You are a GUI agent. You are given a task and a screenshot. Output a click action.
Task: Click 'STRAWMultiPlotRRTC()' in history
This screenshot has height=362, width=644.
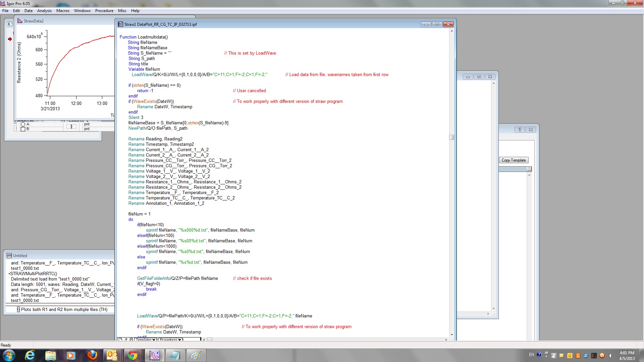point(34,274)
